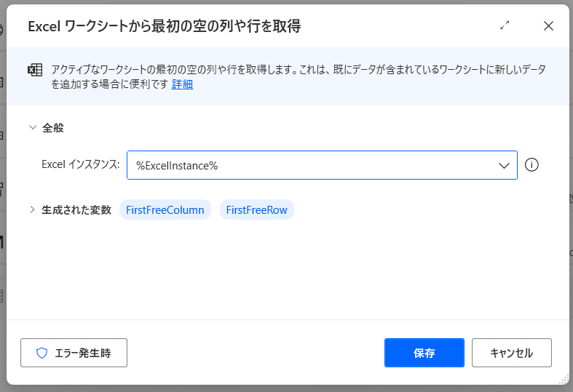
Task: Expand the dialog with the diagonal arrows icon
Action: click(x=505, y=25)
